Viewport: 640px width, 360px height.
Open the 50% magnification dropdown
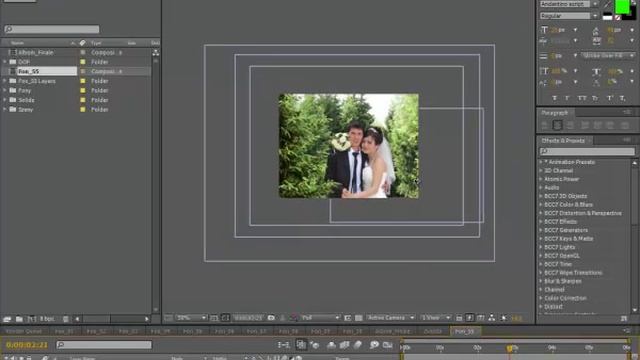[x=191, y=318]
